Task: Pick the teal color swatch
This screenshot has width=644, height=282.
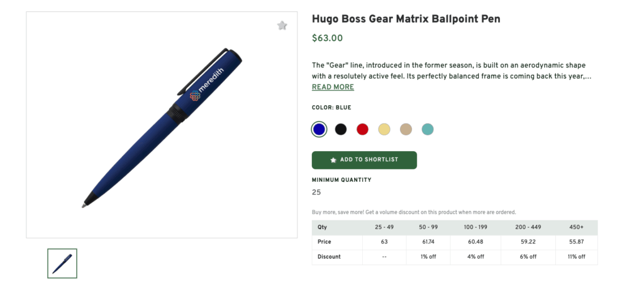Action: 428,129
